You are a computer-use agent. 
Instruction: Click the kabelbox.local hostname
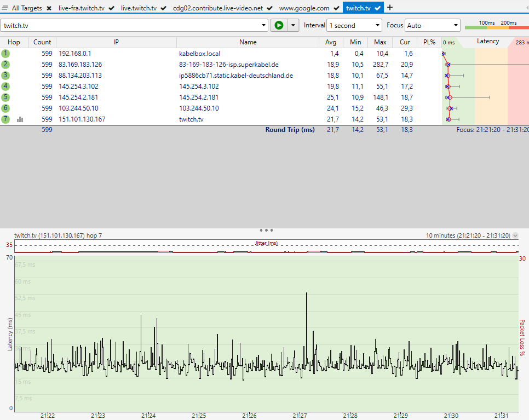[199, 53]
